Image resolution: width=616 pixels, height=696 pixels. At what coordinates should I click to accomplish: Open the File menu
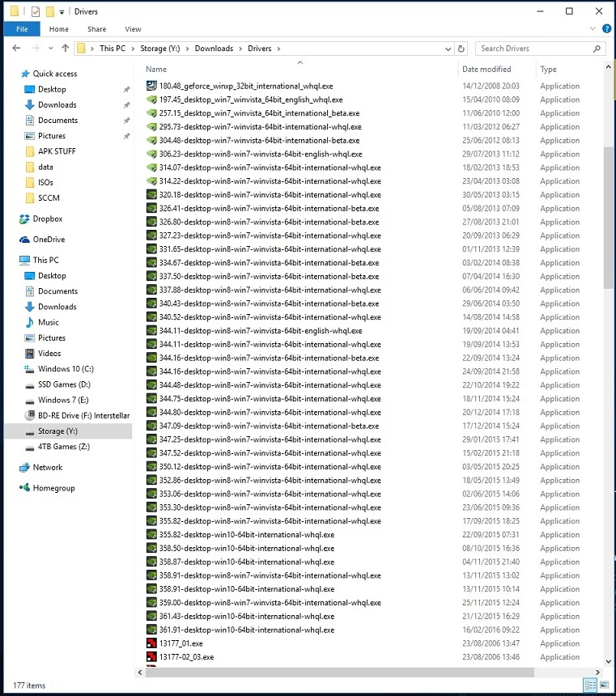tap(22, 29)
